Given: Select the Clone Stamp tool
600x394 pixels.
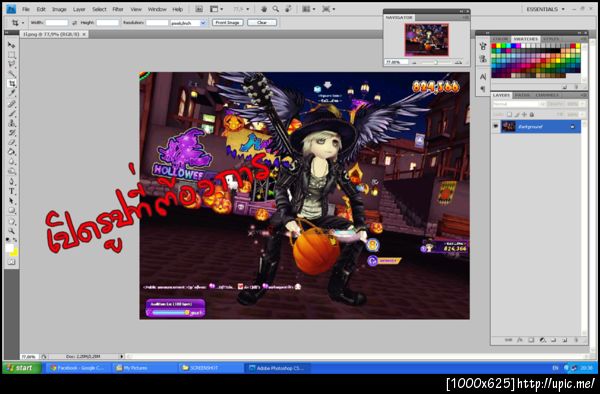Looking at the screenshot, I should [x=11, y=123].
